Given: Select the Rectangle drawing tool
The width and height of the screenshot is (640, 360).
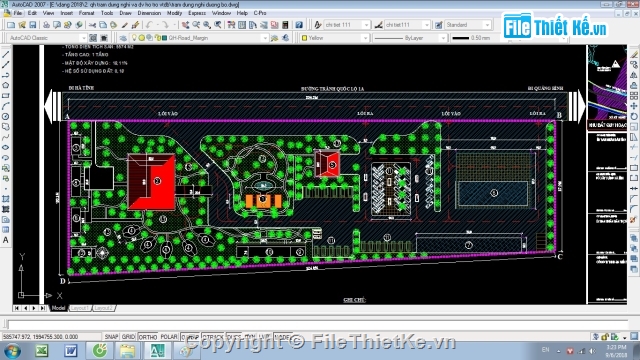Looking at the screenshot, I should pos(6,96).
